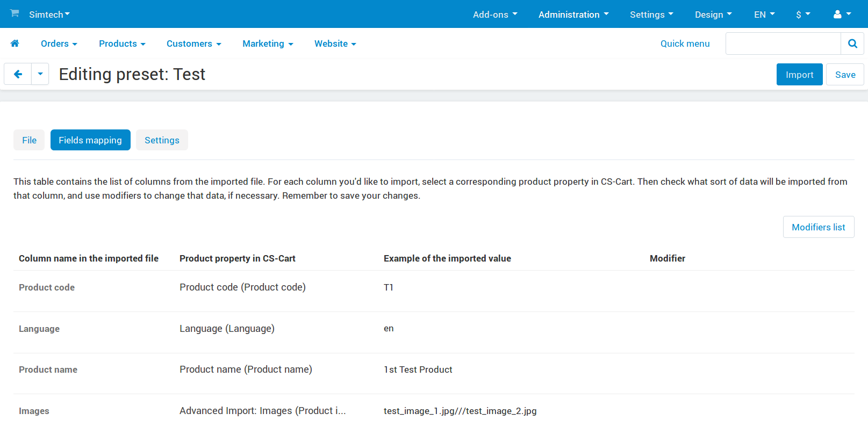Open the Simtech storefront dropdown
Screen dimensions: 868x435
[x=49, y=15]
